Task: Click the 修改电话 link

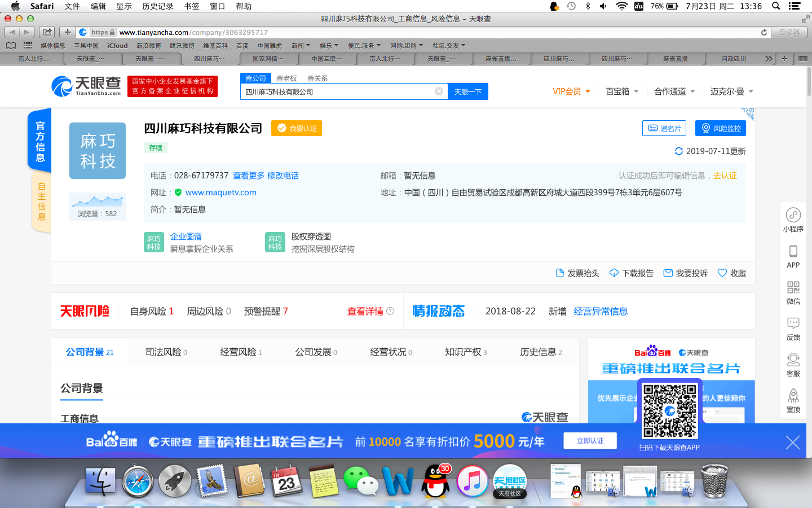Action: point(283,176)
